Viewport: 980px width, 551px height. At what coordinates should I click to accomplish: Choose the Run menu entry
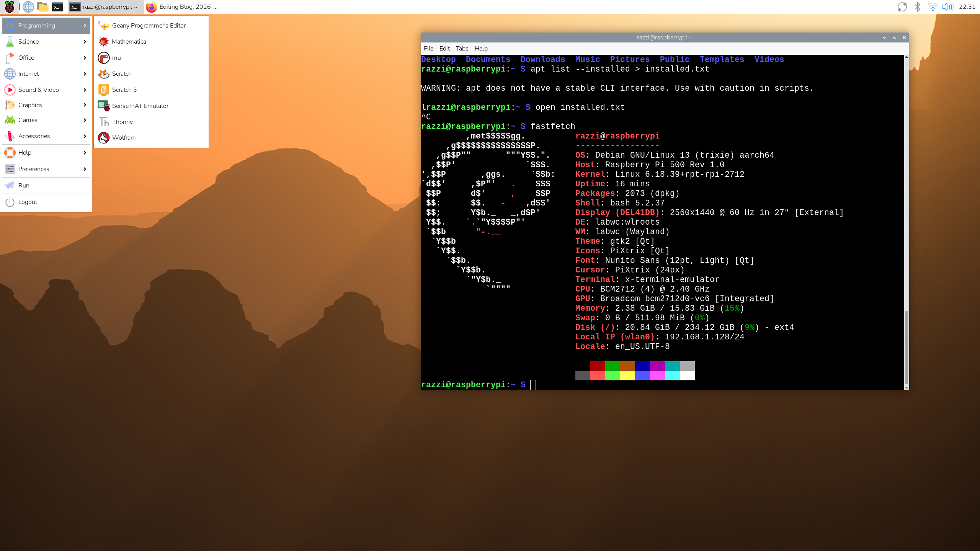click(x=46, y=186)
